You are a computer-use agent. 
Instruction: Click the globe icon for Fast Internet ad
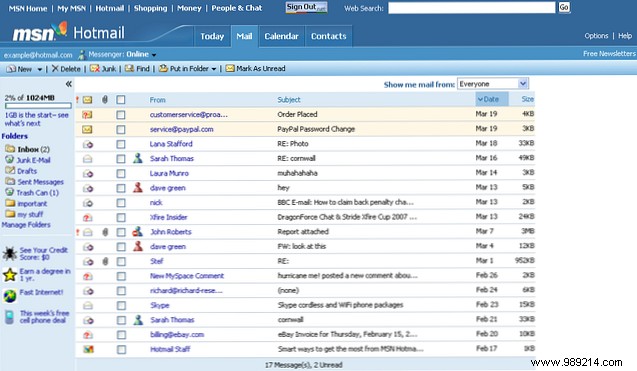(10, 296)
